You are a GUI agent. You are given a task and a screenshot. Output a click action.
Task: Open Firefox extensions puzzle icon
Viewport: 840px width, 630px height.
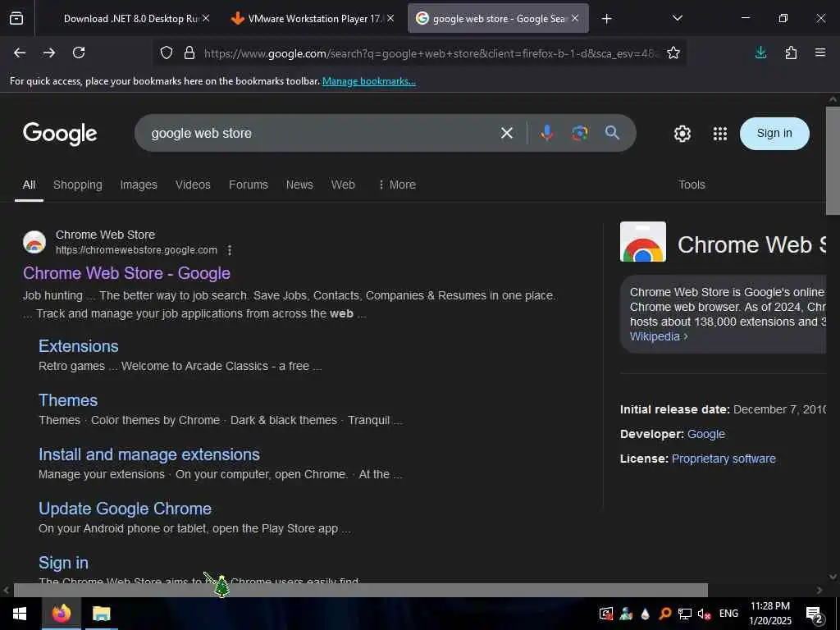click(791, 52)
